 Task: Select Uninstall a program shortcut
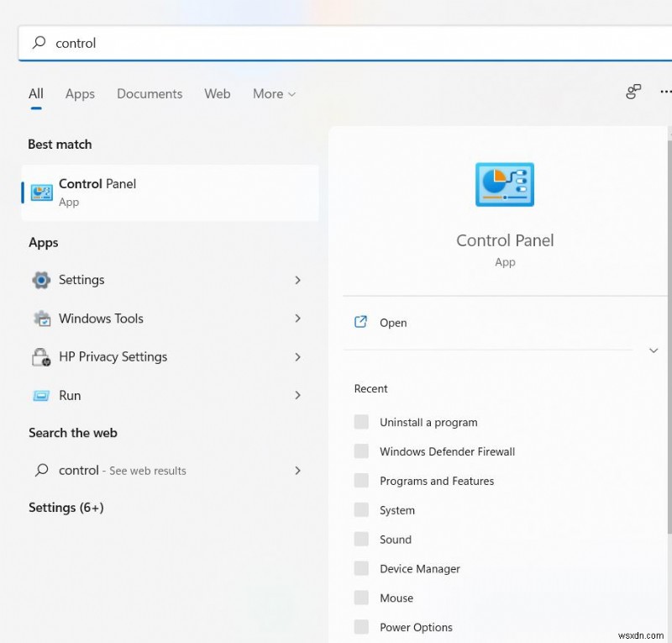(x=428, y=422)
